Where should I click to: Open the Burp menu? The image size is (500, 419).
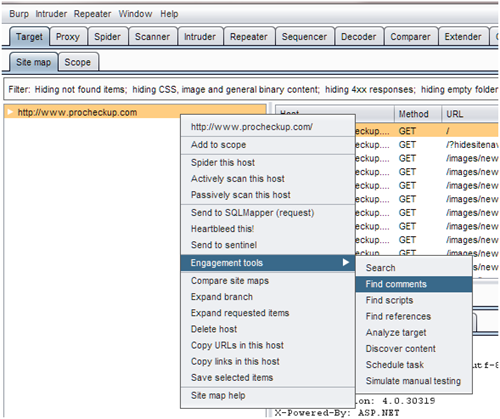pos(19,14)
